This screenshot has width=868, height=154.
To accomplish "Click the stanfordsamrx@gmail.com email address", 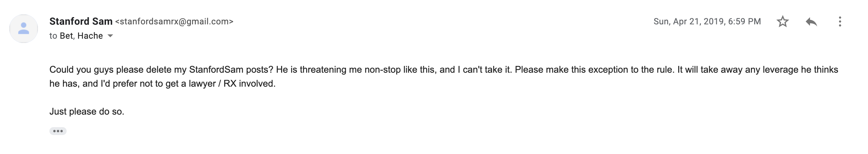I will pyautogui.click(x=174, y=21).
